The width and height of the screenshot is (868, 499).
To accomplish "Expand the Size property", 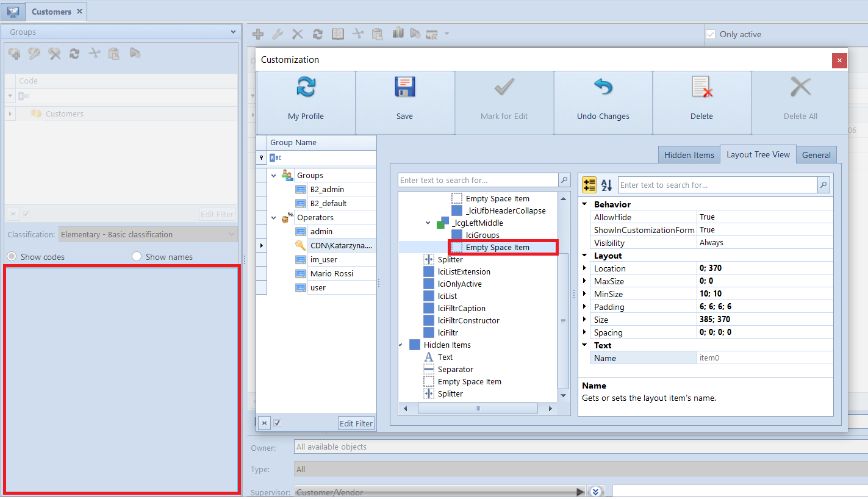I will point(584,320).
